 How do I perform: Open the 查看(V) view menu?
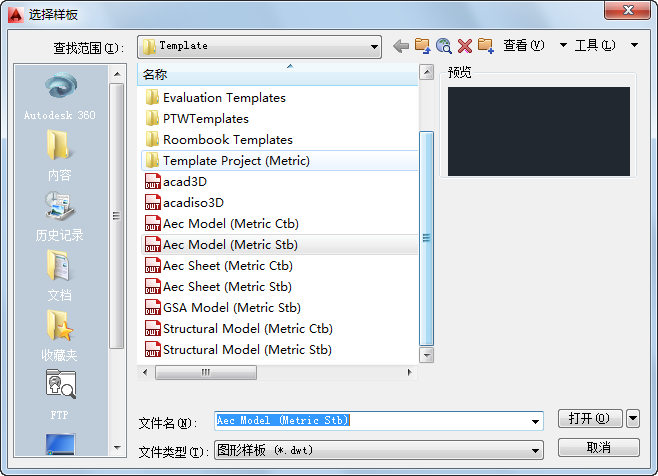[524, 45]
